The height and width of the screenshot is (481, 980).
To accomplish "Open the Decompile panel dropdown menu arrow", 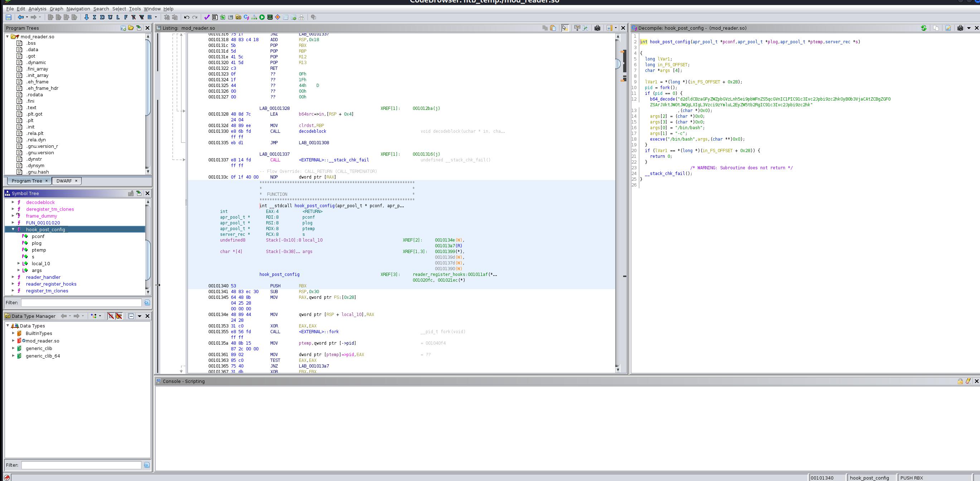I will 969,28.
